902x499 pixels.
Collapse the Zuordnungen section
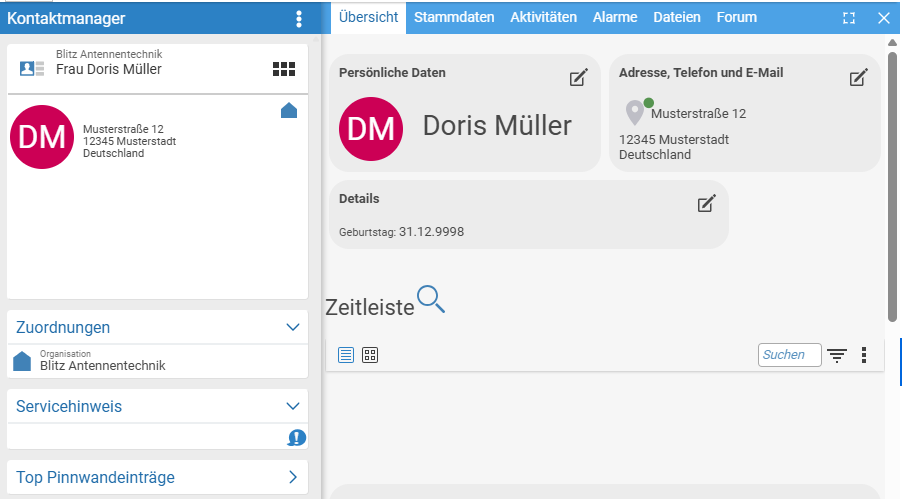point(293,327)
